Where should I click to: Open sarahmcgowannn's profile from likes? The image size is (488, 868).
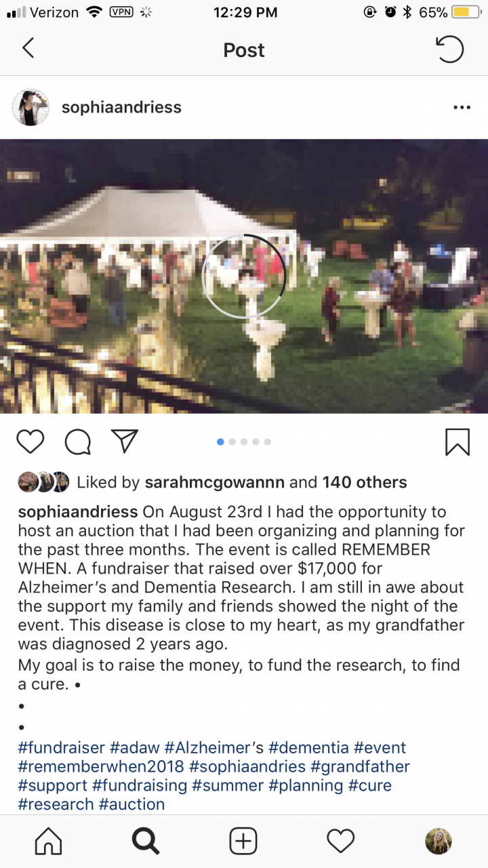tap(215, 482)
